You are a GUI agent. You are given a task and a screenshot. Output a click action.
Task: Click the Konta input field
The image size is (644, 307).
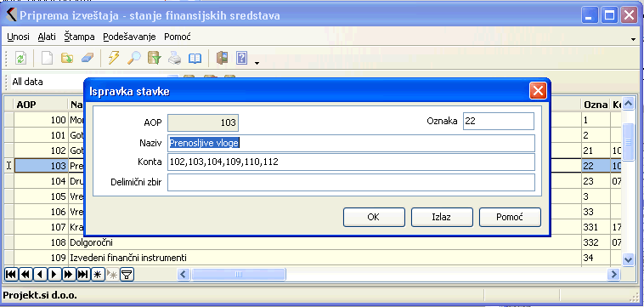(x=351, y=162)
